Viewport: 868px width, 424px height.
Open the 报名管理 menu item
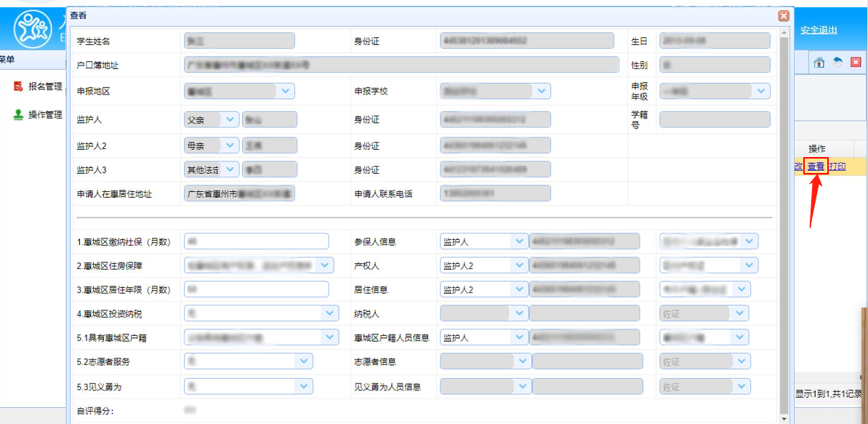pyautogui.click(x=45, y=87)
